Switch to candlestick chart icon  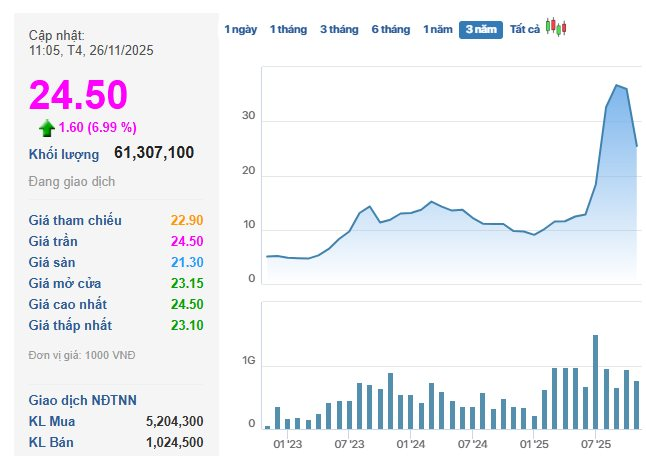557,29
